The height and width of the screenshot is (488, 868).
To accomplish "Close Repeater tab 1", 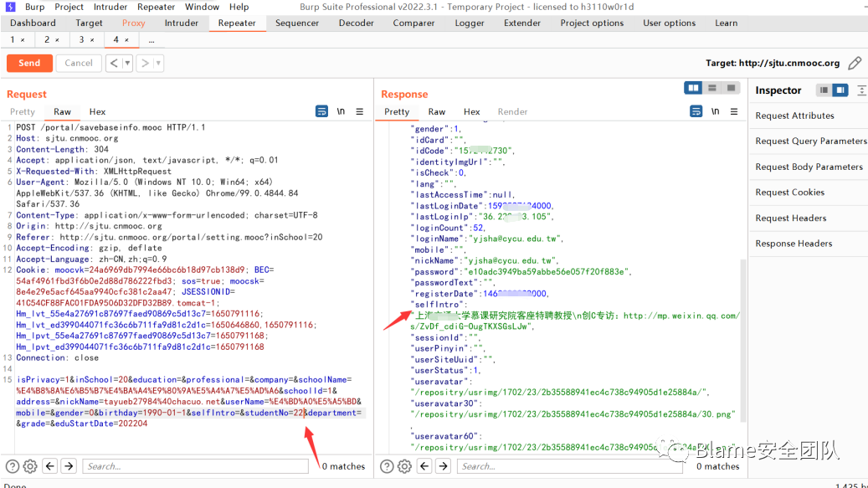I will tap(23, 40).
